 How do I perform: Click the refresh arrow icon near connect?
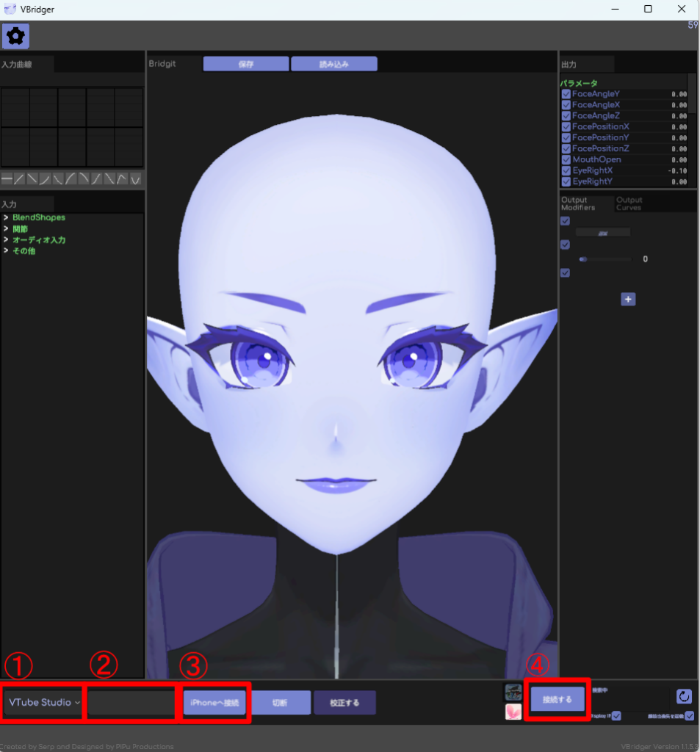683,696
